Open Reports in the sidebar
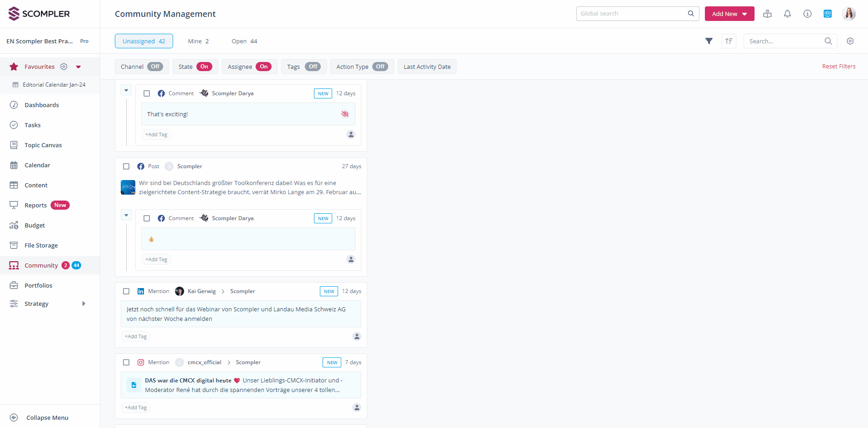Screen dimensions: 868x428 pos(36,205)
